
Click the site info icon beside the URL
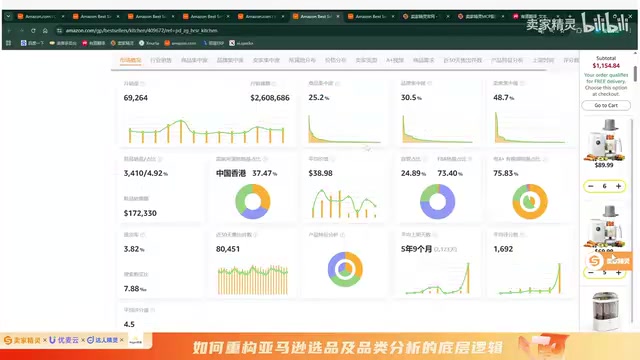59,31
